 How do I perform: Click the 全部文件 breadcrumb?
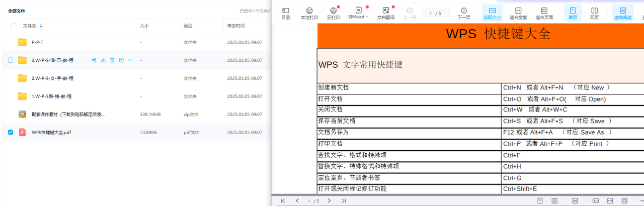pos(17,11)
